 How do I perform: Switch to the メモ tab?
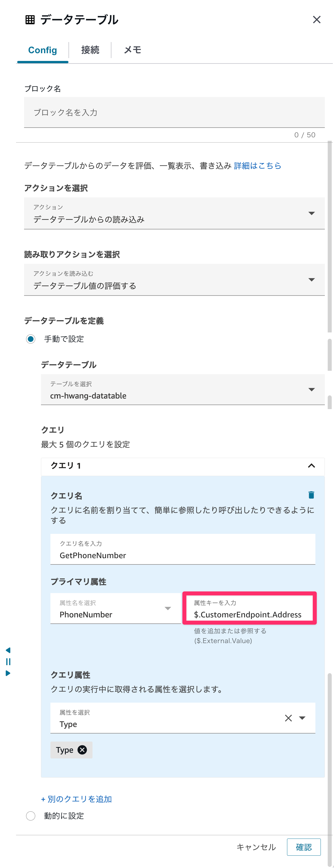coord(133,50)
